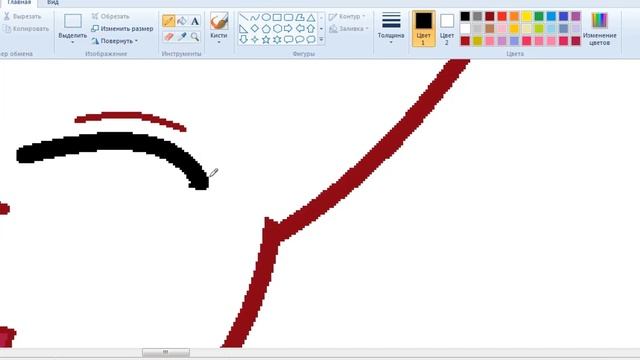Choose the Right arrow shape

(x=289, y=29)
